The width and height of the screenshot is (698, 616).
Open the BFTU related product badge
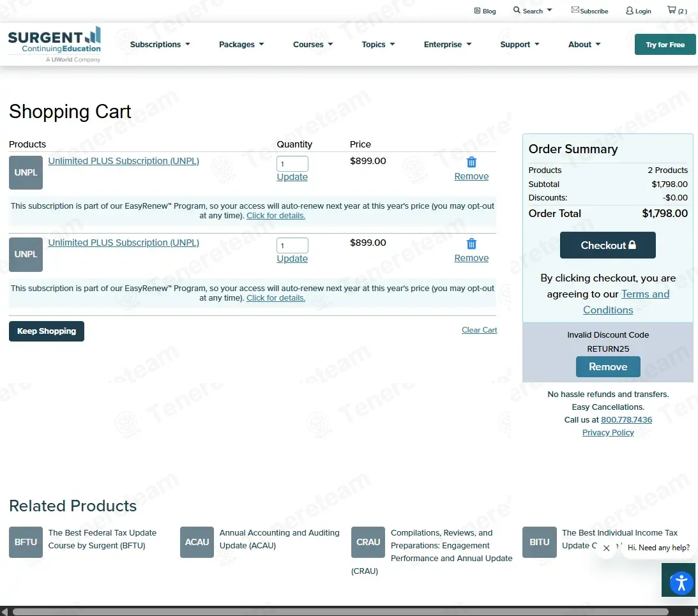point(26,542)
